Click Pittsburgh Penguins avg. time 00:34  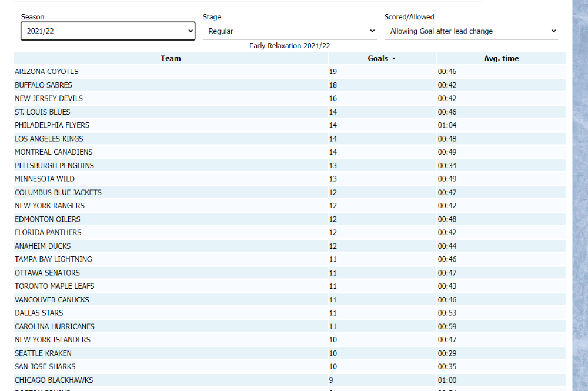[x=447, y=166]
